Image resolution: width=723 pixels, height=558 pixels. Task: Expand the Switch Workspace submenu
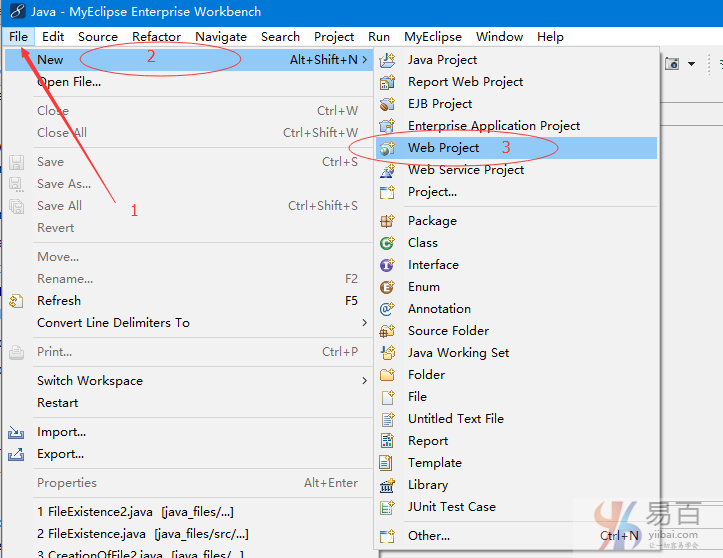365,381
